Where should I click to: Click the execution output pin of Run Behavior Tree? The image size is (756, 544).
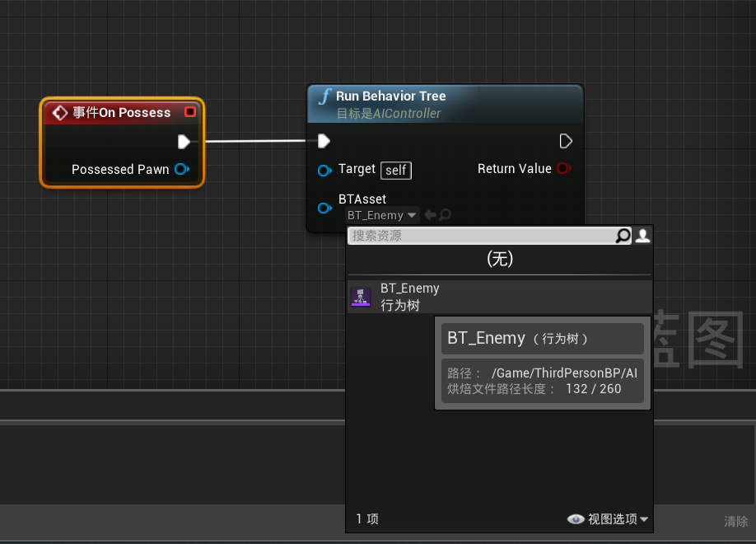[x=566, y=141]
